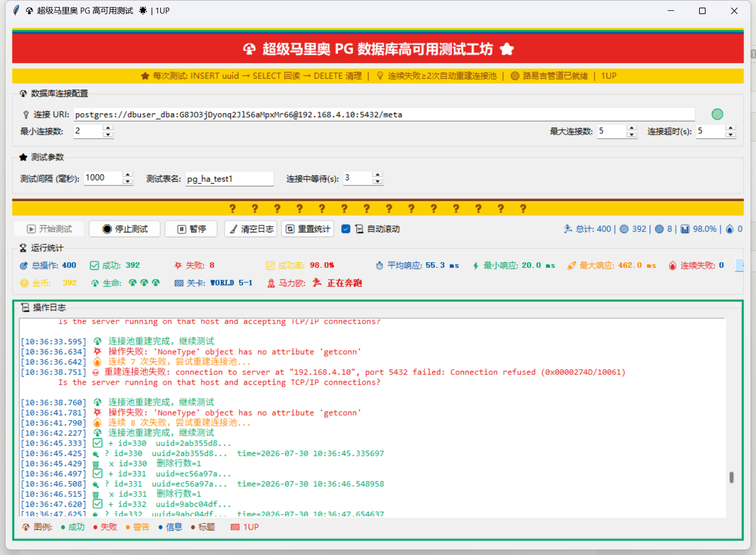Click the 失败 legend entry
Viewport: 756px width, 555px height.
pyautogui.click(x=105, y=527)
